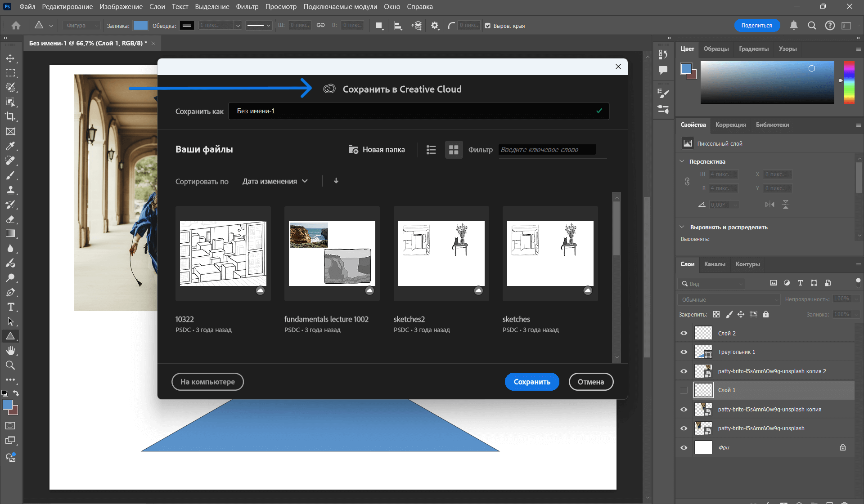This screenshot has height=504, width=864.
Task: Click the path operations icon in options bar
Action: [x=379, y=26]
